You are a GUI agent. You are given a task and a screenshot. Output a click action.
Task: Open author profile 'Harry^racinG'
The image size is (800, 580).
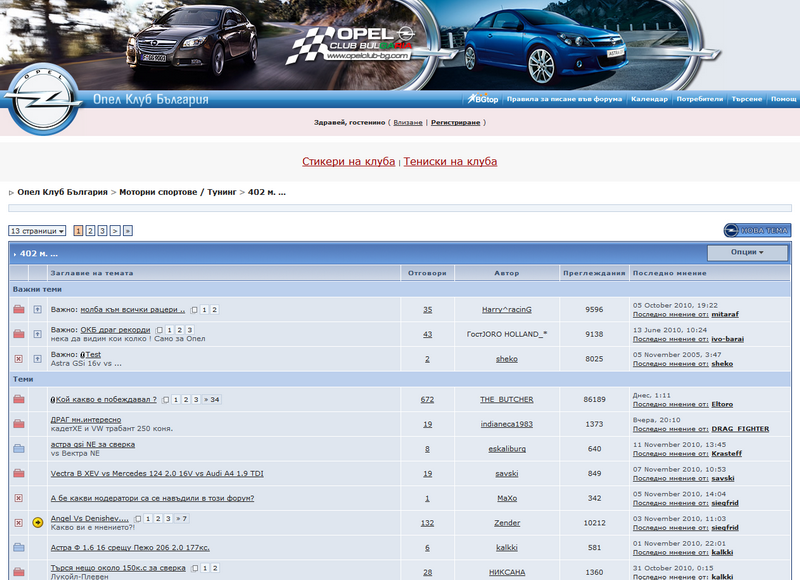click(x=507, y=310)
